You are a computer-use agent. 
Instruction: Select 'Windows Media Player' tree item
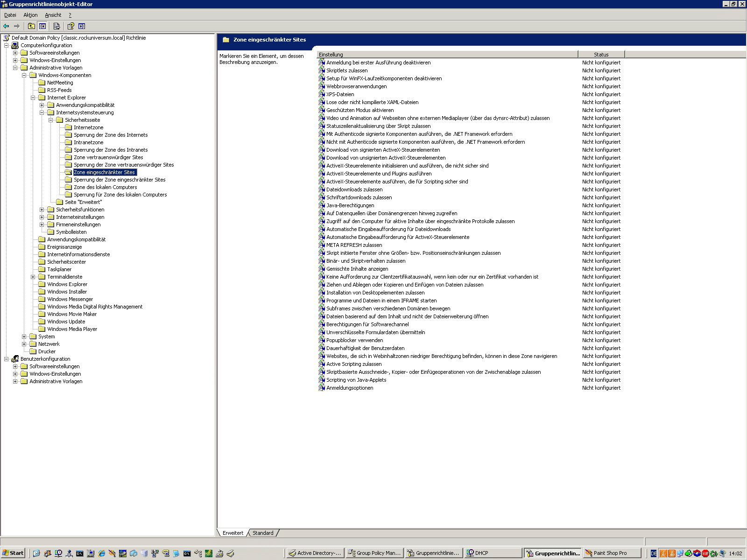click(72, 329)
